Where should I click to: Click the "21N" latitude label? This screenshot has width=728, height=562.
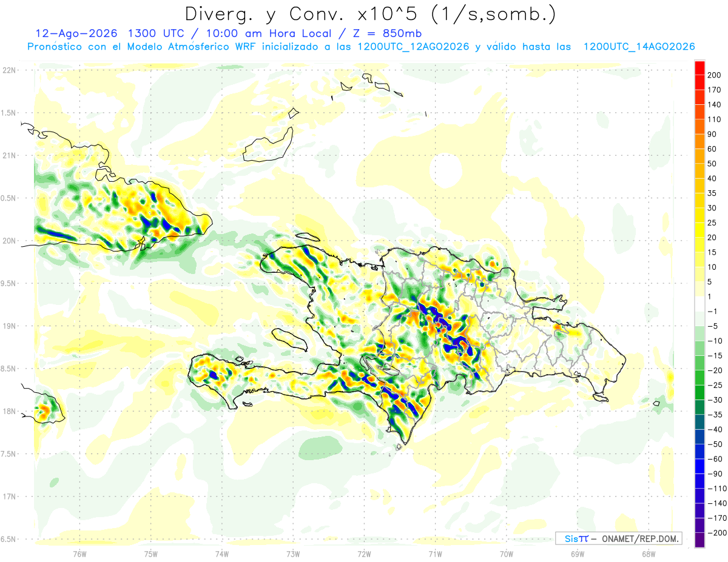click(x=8, y=155)
